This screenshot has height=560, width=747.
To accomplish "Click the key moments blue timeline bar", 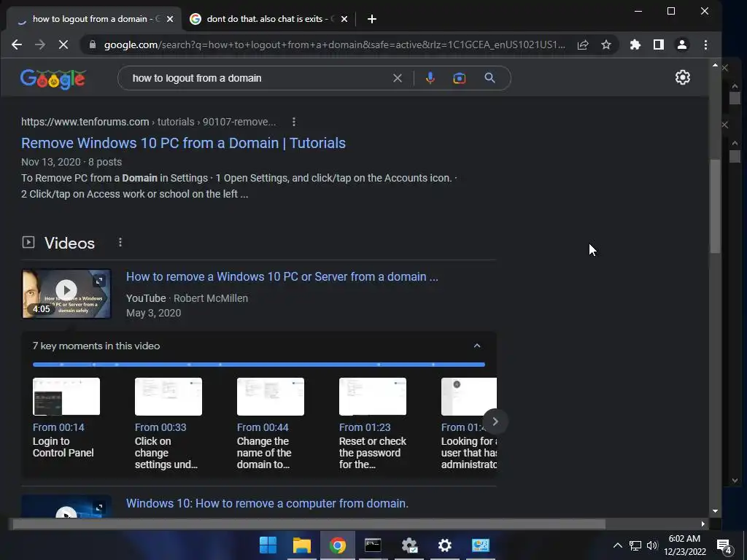I will pyautogui.click(x=259, y=365).
